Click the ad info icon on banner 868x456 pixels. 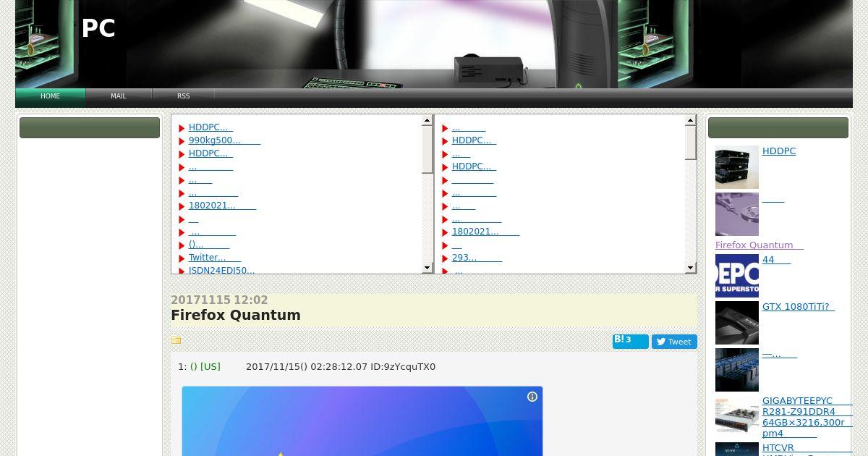tap(532, 397)
